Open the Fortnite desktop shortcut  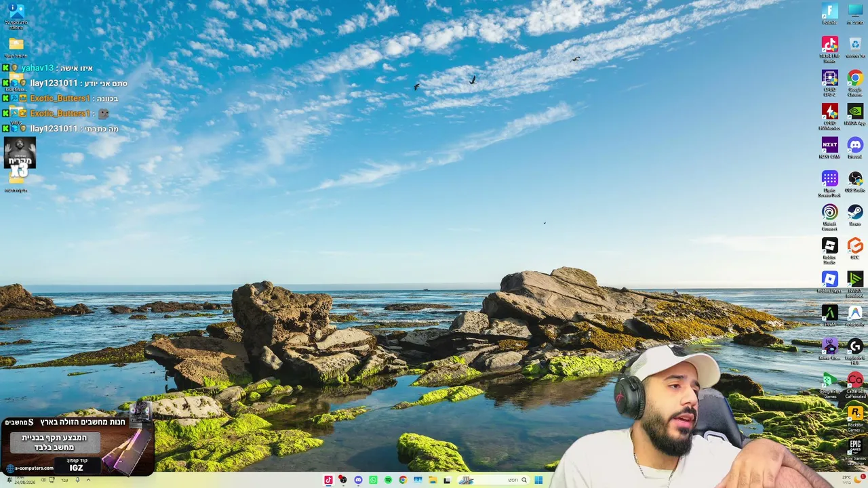[829, 14]
